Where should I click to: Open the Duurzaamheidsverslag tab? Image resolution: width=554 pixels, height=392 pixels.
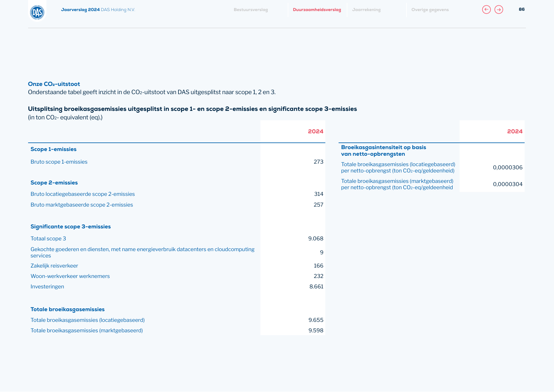317,10
